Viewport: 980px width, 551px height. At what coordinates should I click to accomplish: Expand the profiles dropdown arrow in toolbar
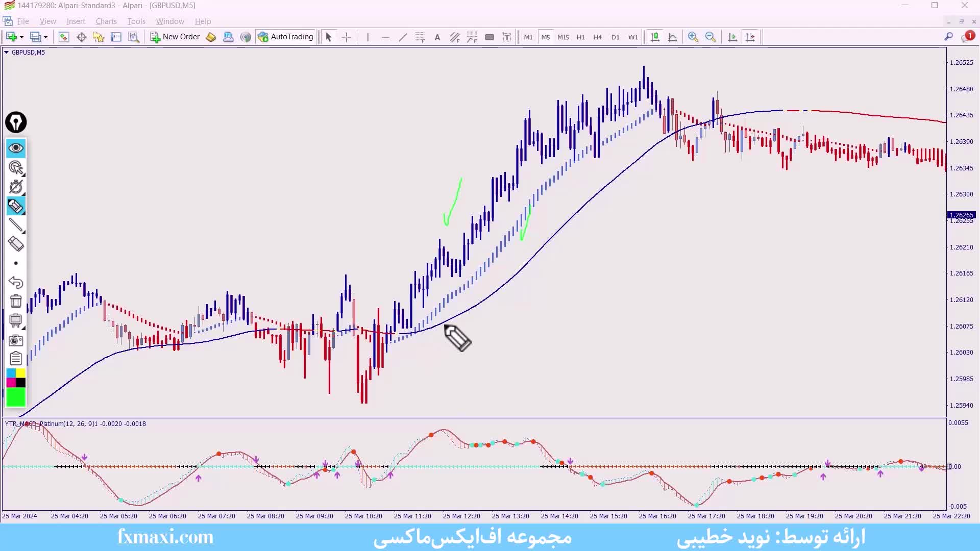(x=46, y=37)
